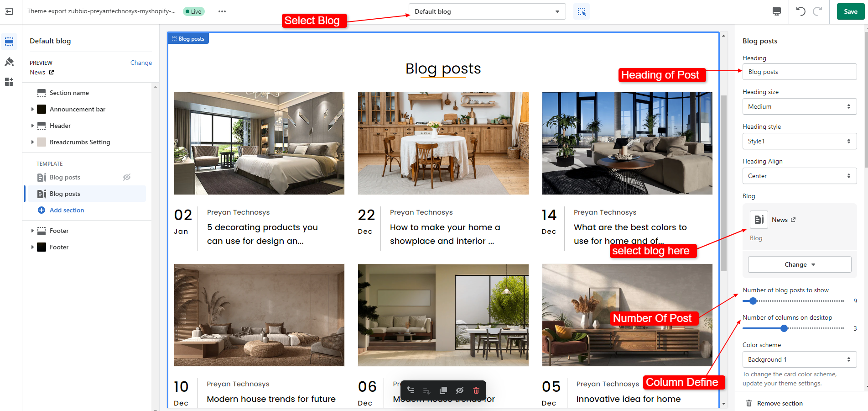Click the Live status badge
The height and width of the screenshot is (411, 868).
194,11
